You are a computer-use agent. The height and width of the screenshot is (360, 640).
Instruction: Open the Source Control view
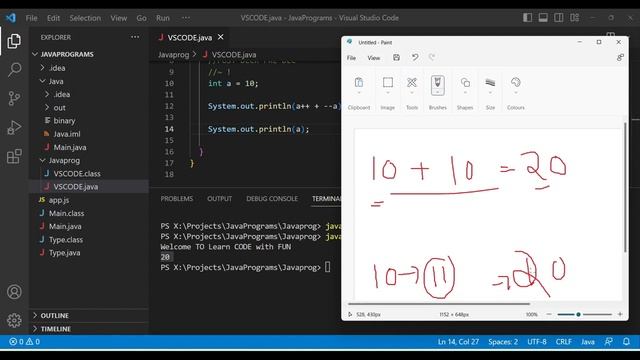pyautogui.click(x=14, y=98)
